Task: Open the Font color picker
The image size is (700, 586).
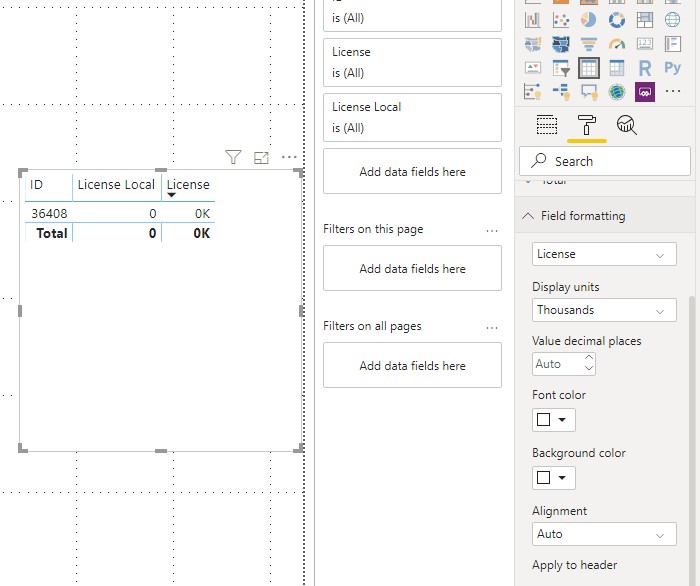Action: [554, 420]
